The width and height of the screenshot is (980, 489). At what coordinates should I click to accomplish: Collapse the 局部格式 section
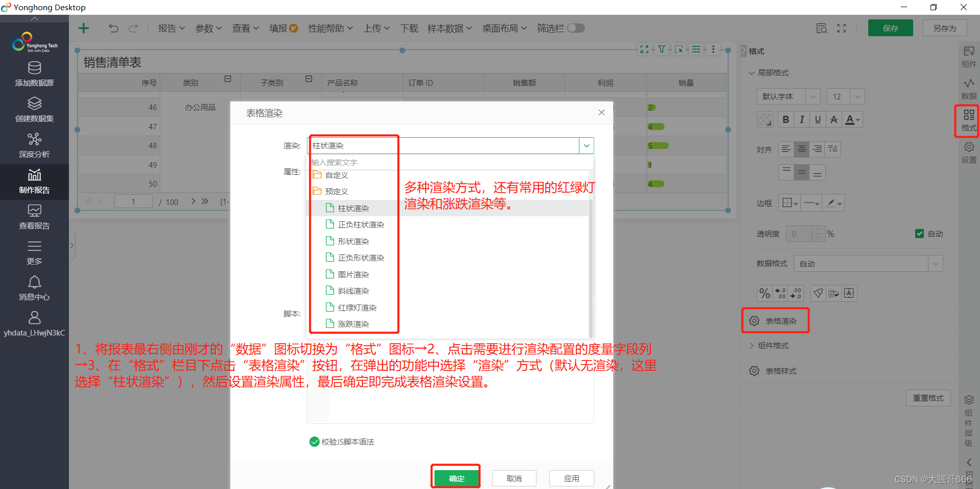click(x=751, y=73)
